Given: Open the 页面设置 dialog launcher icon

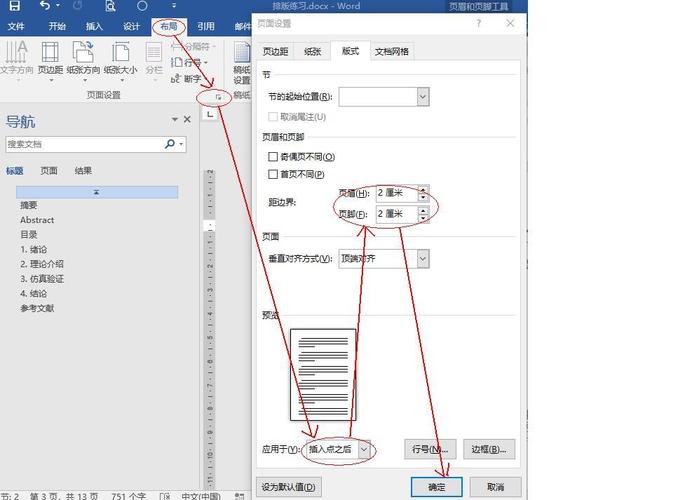Looking at the screenshot, I should tap(218, 97).
